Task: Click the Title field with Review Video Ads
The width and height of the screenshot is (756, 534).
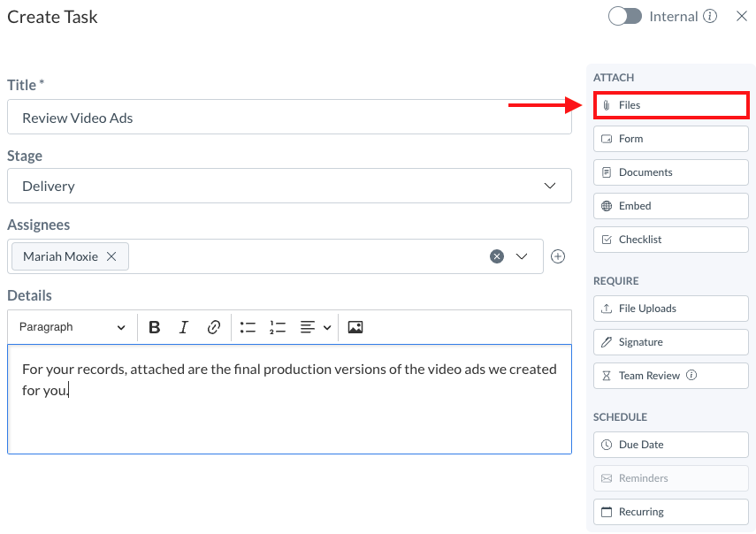Action: (289, 118)
